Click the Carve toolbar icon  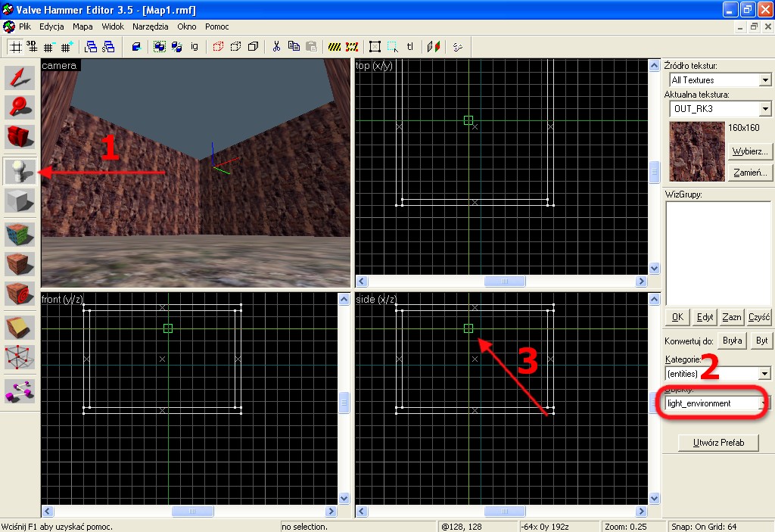tap(136, 47)
